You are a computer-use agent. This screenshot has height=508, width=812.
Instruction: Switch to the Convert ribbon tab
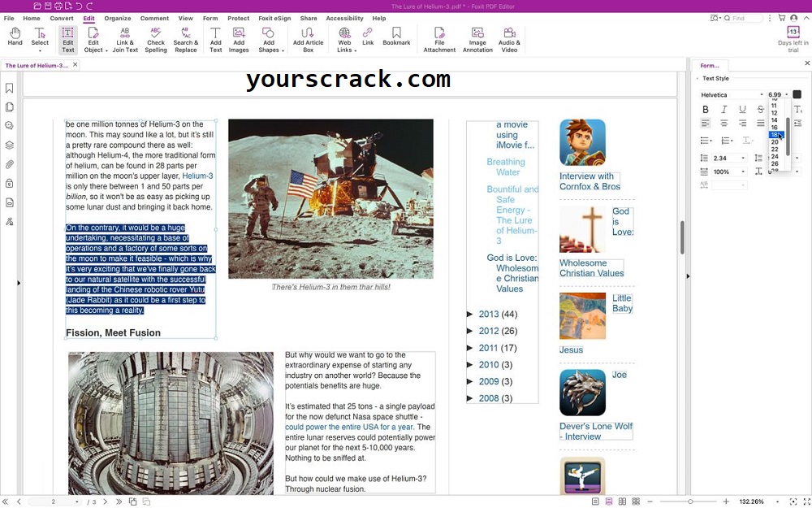coord(62,18)
